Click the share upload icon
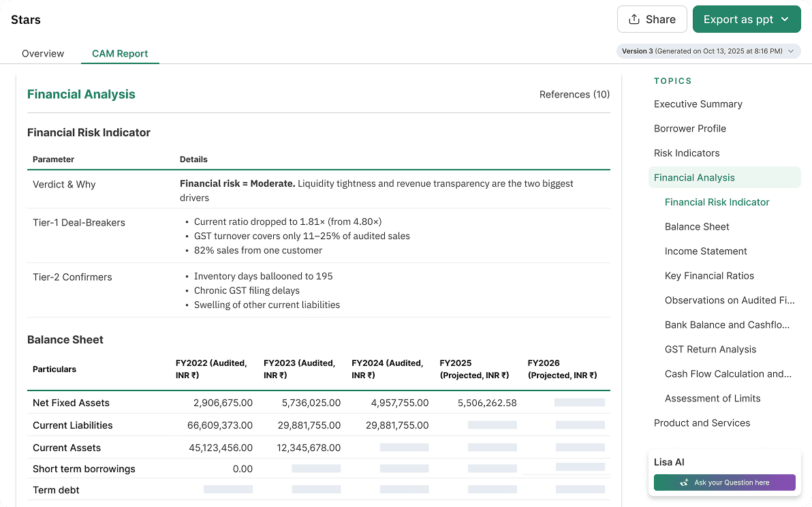 634,19
